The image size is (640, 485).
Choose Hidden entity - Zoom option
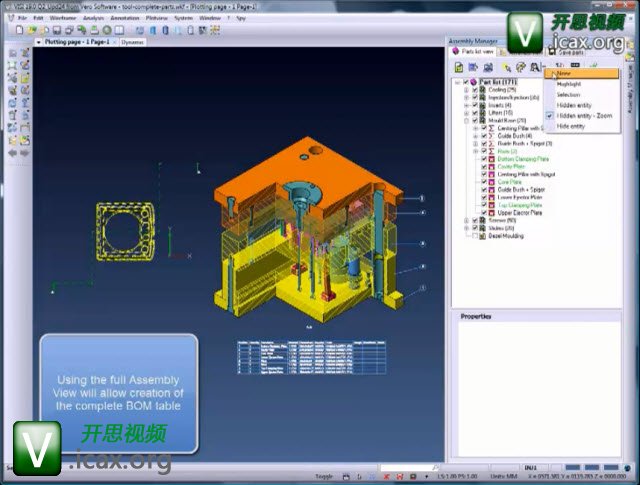point(582,116)
